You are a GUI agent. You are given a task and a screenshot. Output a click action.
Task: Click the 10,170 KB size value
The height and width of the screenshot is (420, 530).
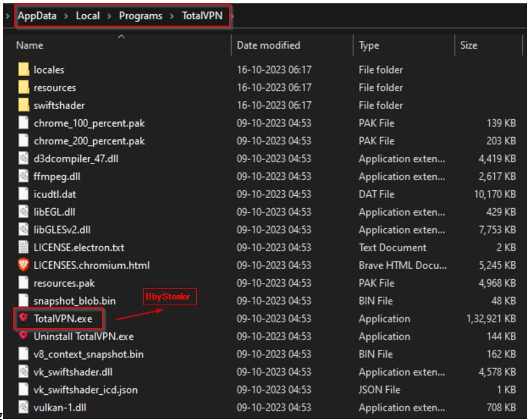coord(495,194)
